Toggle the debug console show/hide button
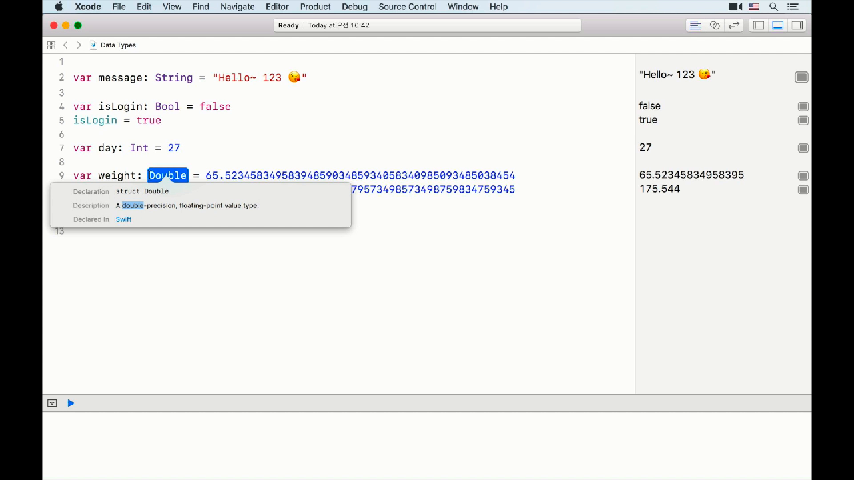Viewport: 854px width, 480px height. (x=52, y=403)
